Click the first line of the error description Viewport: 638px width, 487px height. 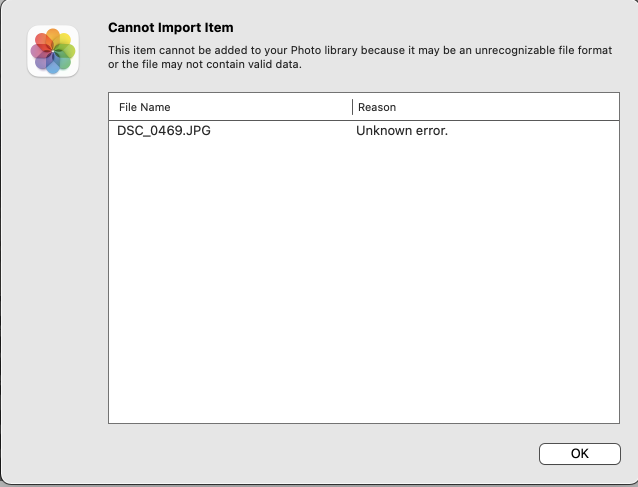pos(360,50)
